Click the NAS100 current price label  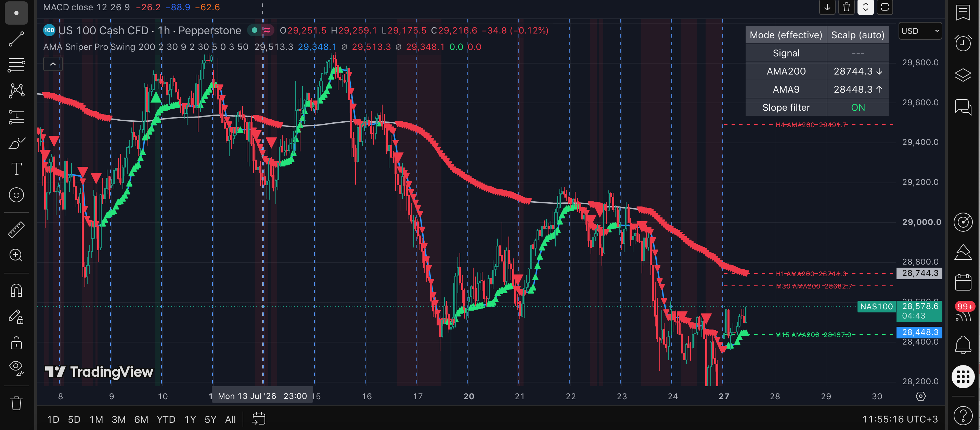click(877, 307)
